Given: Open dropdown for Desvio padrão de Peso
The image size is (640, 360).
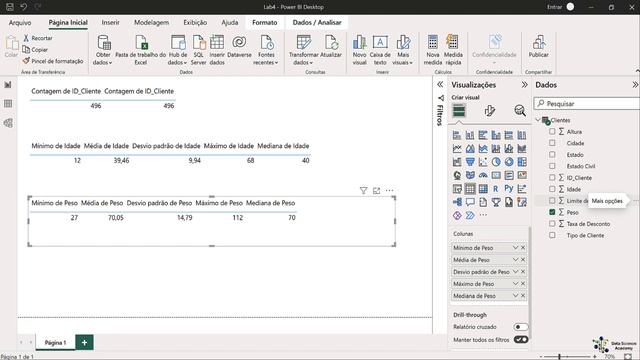Looking at the screenshot, I should [x=515, y=271].
